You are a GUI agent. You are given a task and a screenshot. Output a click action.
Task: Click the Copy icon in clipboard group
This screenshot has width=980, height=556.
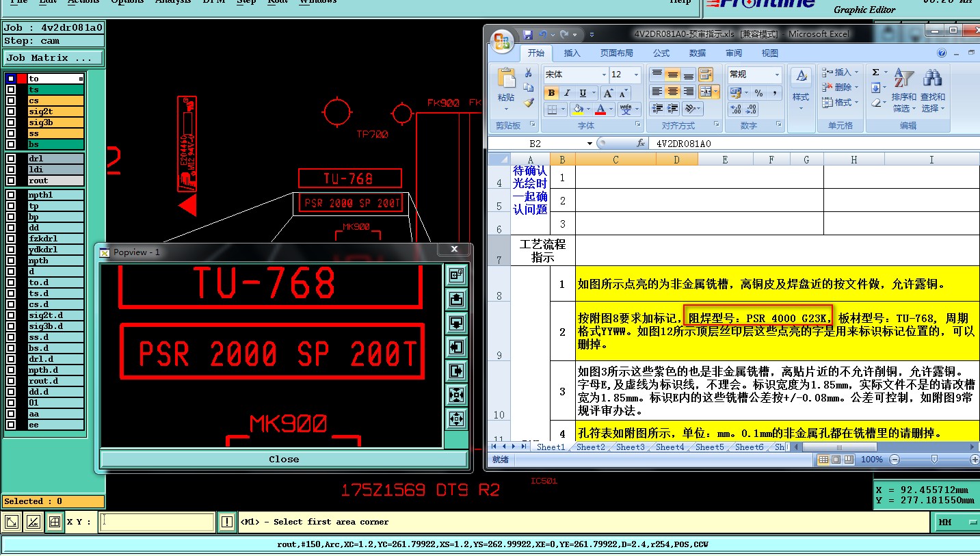(528, 88)
